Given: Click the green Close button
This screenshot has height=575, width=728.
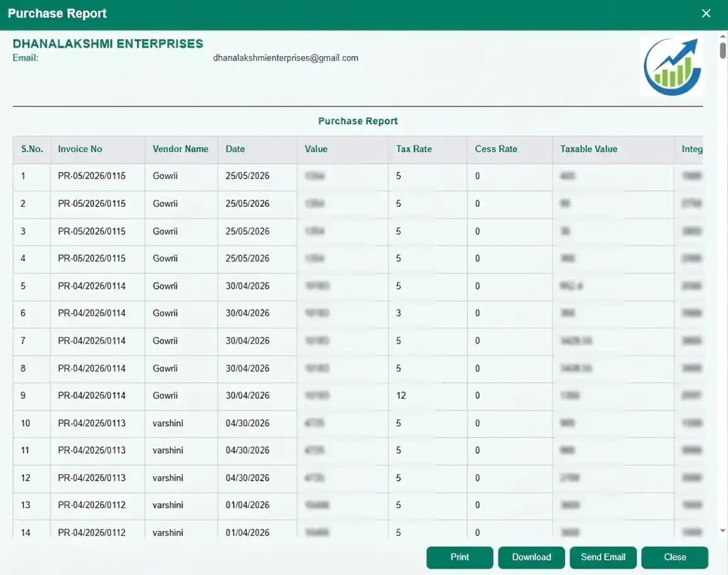Looking at the screenshot, I should click(x=674, y=557).
